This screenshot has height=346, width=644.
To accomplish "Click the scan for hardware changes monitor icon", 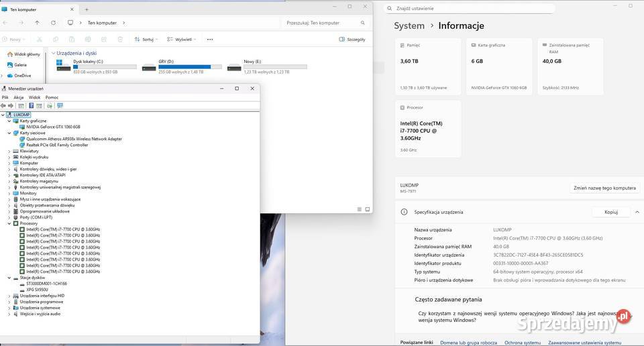I will [60, 105].
